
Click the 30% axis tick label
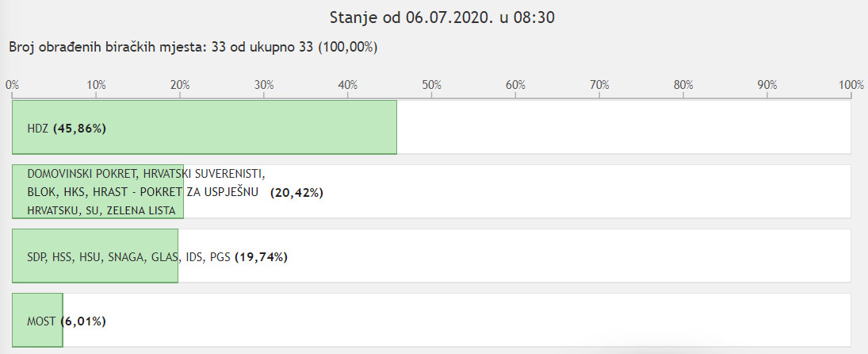[x=264, y=85]
